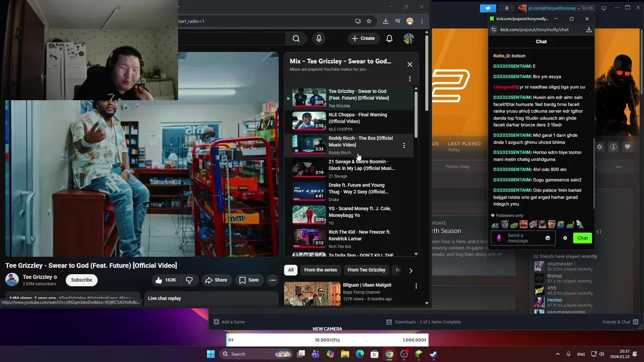Open YouTube notifications bell
The width and height of the screenshot is (644, 362).
coord(389,38)
